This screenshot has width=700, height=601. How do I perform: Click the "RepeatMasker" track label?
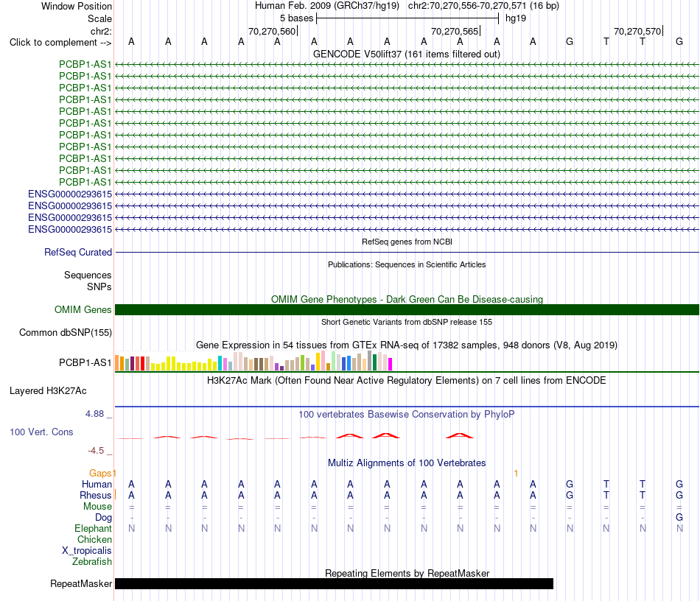pos(81,583)
